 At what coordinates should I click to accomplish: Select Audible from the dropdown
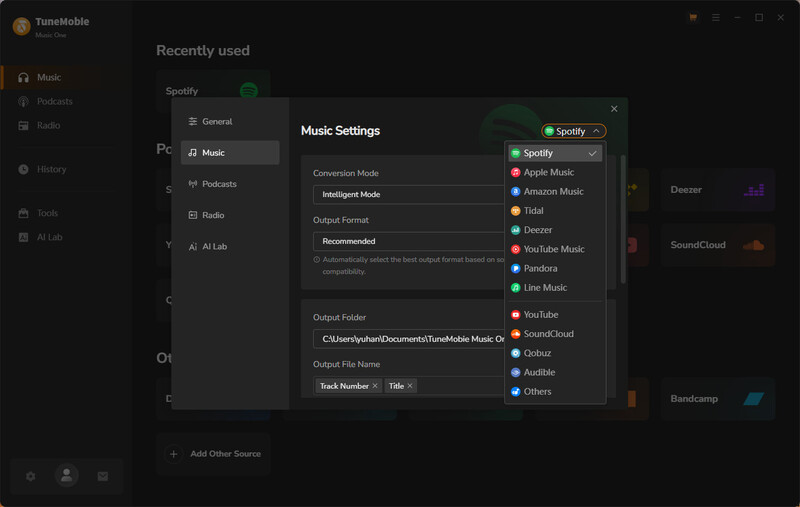point(542,372)
